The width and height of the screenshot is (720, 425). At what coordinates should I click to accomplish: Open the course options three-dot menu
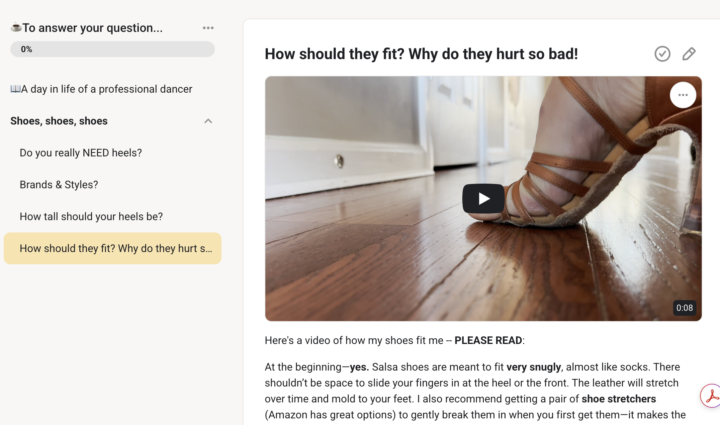click(x=208, y=28)
